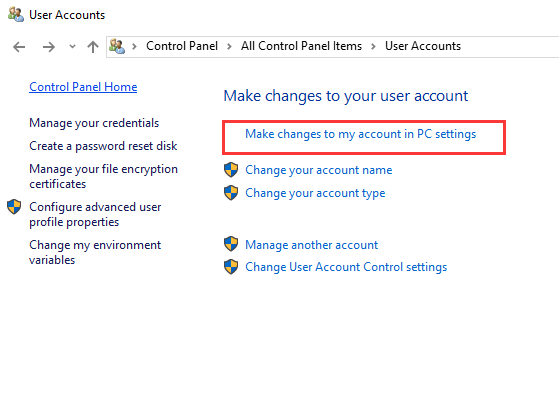559x410 pixels.
Task: Expand the chevron after Control Panel breadcrumb
Action: tap(229, 46)
